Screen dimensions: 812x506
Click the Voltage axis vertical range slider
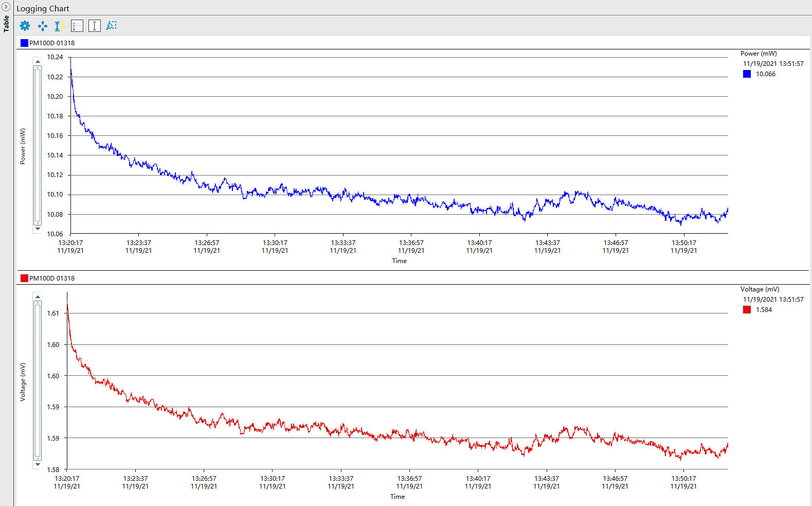38,380
